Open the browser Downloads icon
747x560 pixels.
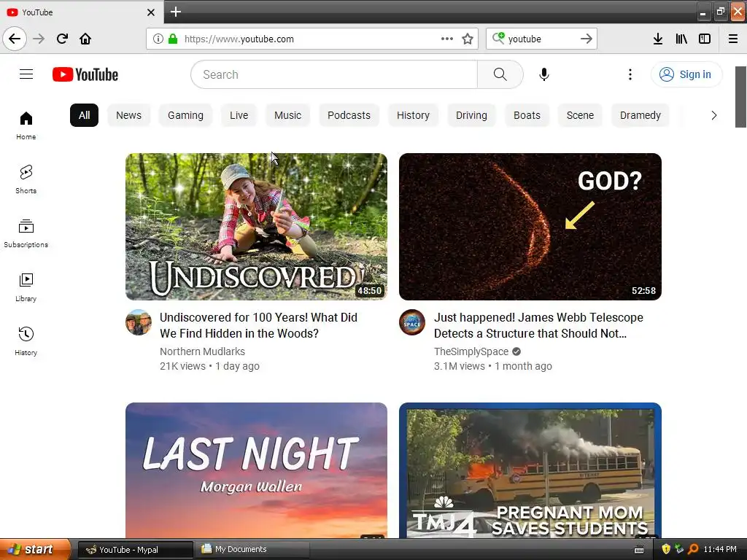click(657, 39)
